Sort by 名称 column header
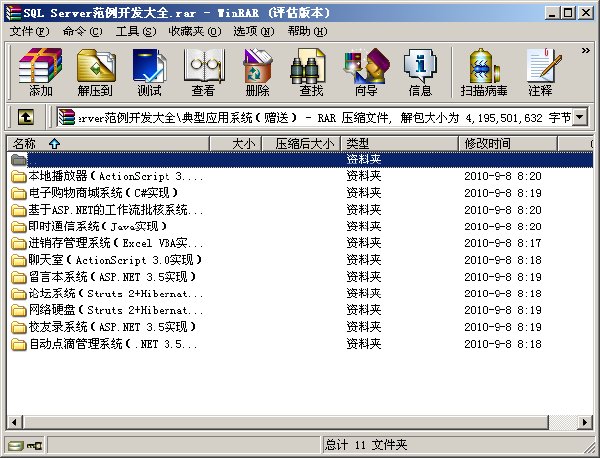The height and width of the screenshot is (458, 600). 108,144
